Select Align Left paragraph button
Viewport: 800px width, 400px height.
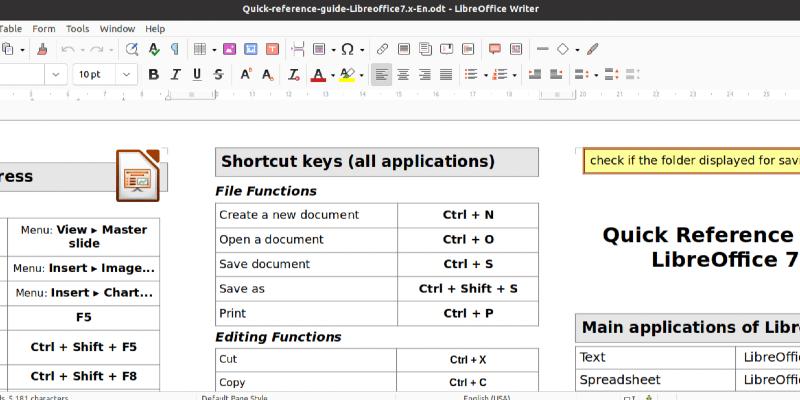click(381, 74)
